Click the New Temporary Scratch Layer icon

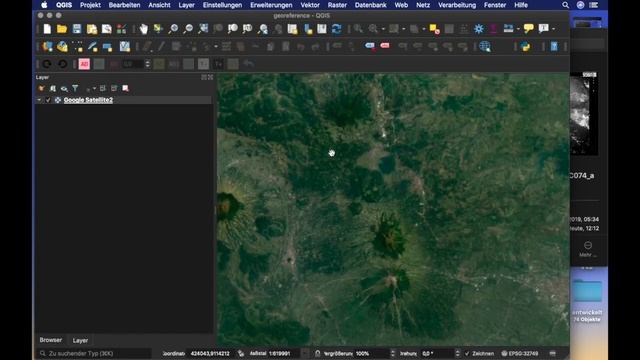pos(108,47)
